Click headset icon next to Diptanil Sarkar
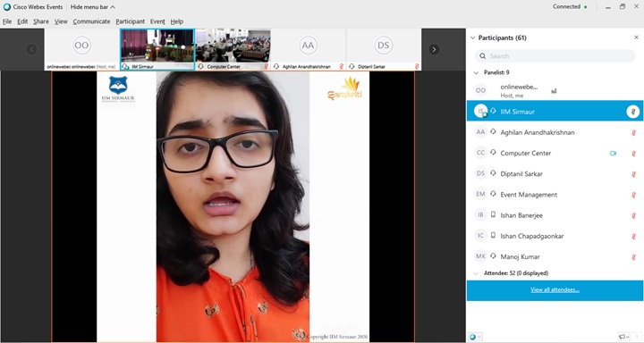Viewport: 644px width, 343px height. point(493,173)
